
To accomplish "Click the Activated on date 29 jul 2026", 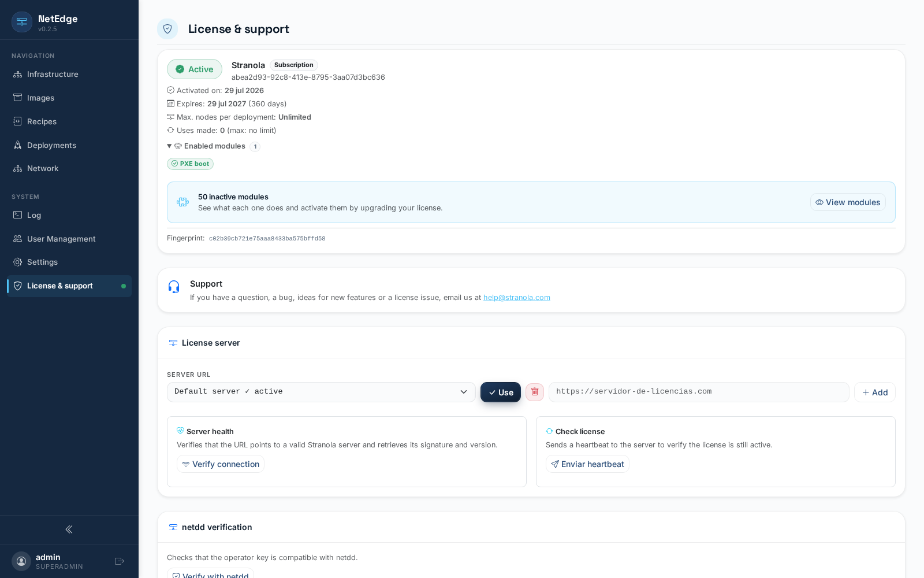I will coord(244,91).
